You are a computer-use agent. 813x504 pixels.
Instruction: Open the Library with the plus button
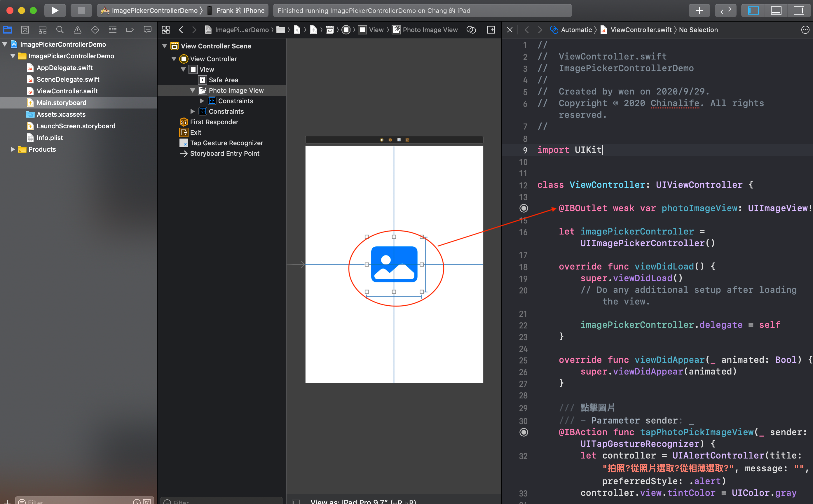(x=699, y=10)
